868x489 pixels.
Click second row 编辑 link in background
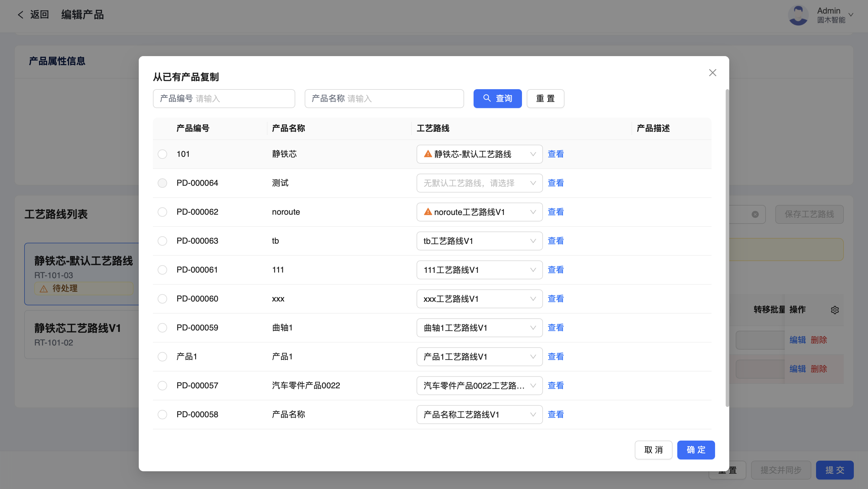tap(797, 369)
